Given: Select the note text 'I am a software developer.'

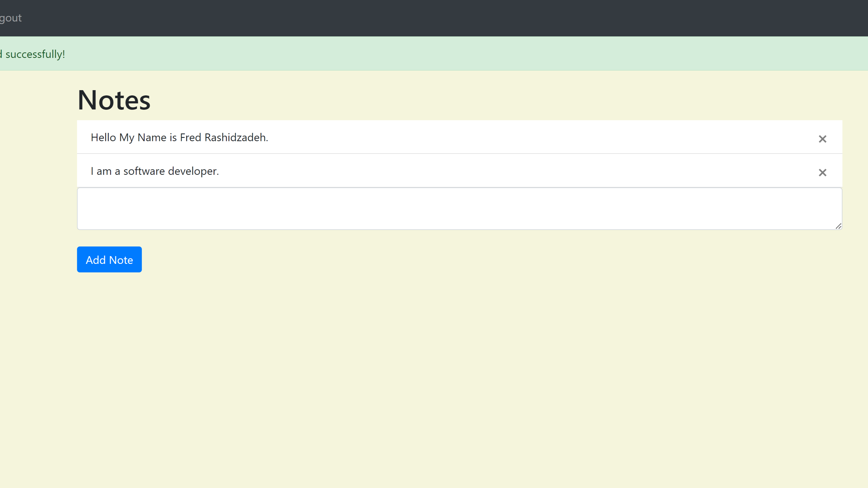Looking at the screenshot, I should tap(155, 171).
